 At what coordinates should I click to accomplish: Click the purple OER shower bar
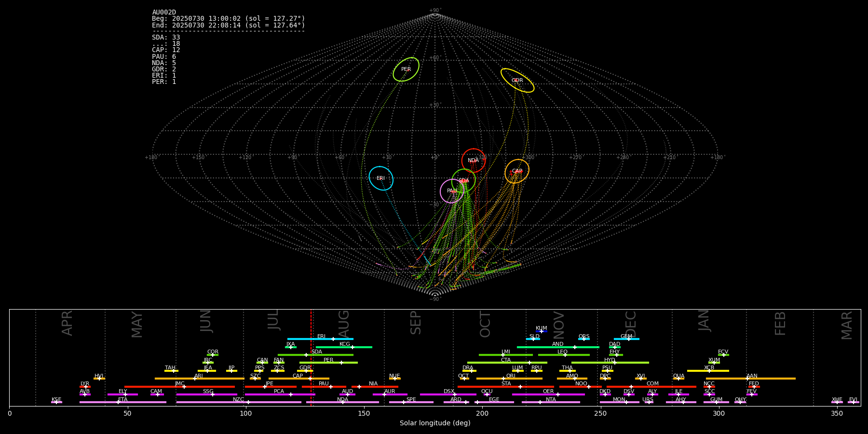[x=548, y=394]
